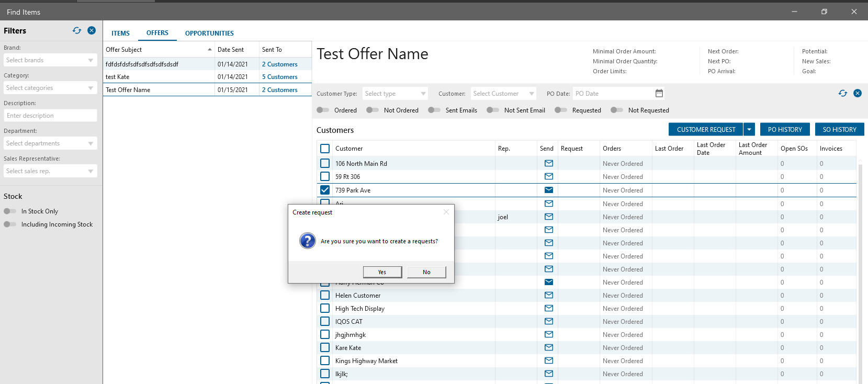The height and width of the screenshot is (384, 868).
Task: Click the send email icon for 106 North Main Rd
Action: coord(548,163)
